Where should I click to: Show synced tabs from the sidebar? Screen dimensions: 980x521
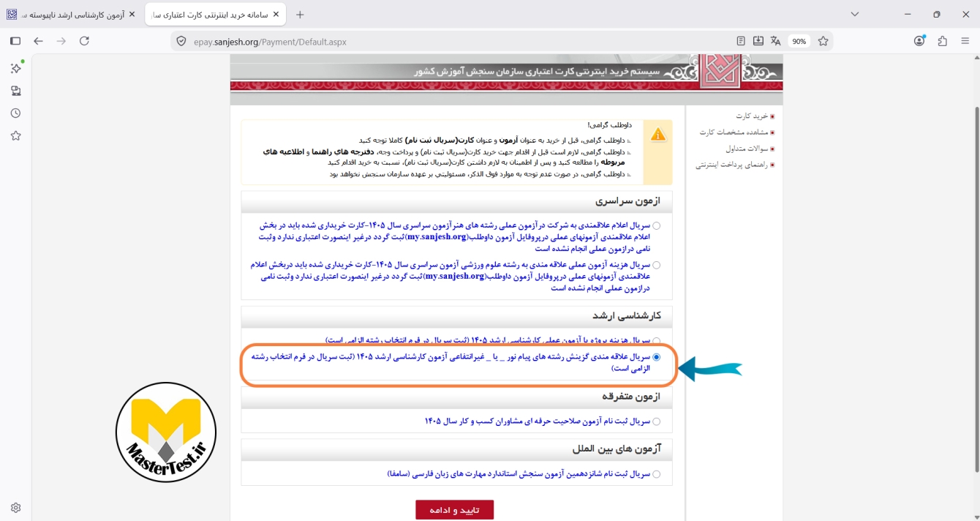pyautogui.click(x=15, y=91)
